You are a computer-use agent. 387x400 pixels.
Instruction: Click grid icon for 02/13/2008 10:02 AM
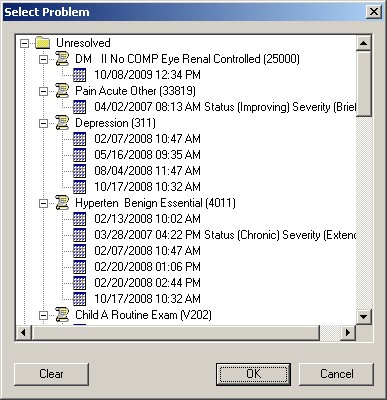tap(79, 219)
